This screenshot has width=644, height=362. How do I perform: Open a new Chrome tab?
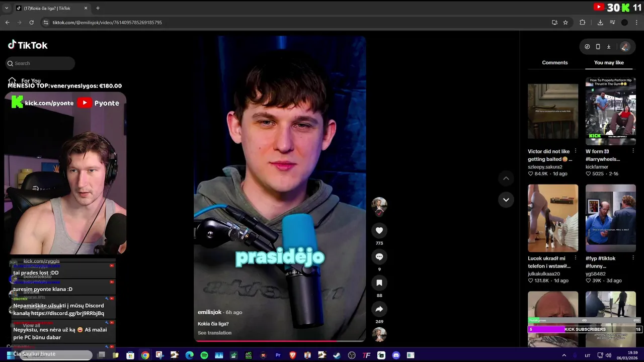pos(98,8)
